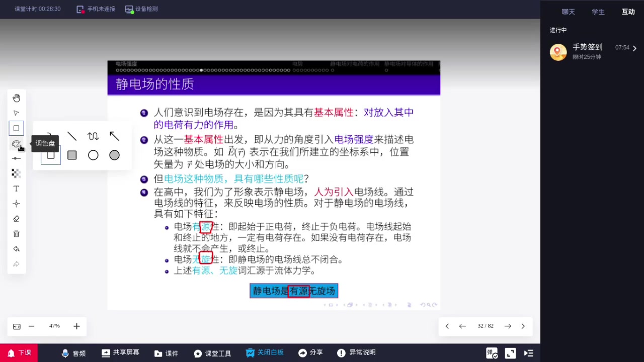The width and height of the screenshot is (644, 362).
Task: Choose hollow circle shape in popup
Action: click(93, 155)
